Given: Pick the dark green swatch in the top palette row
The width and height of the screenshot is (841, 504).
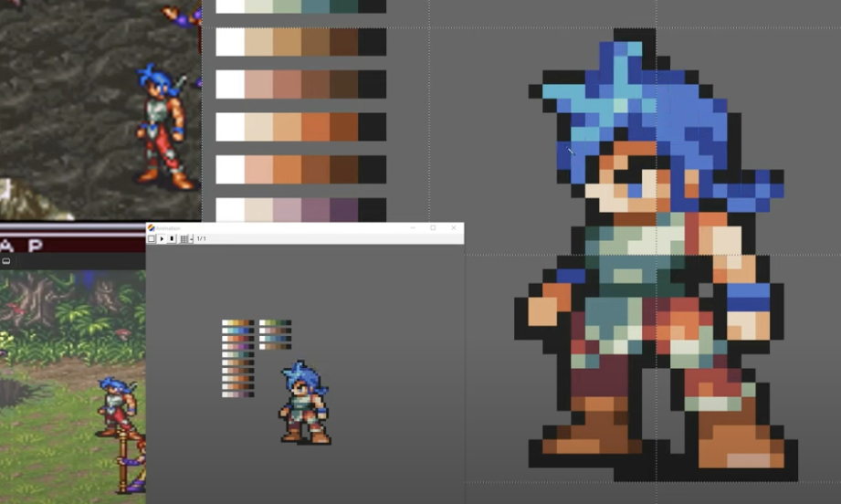Looking at the screenshot, I should (344, 5).
